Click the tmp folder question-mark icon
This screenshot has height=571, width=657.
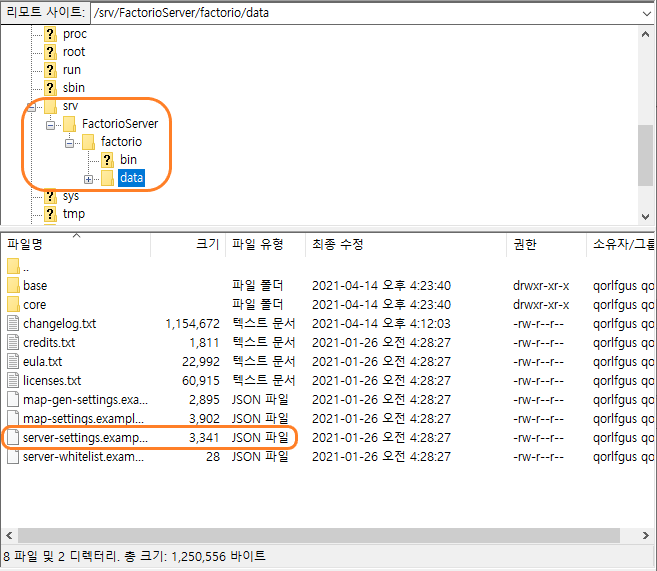coord(50,214)
